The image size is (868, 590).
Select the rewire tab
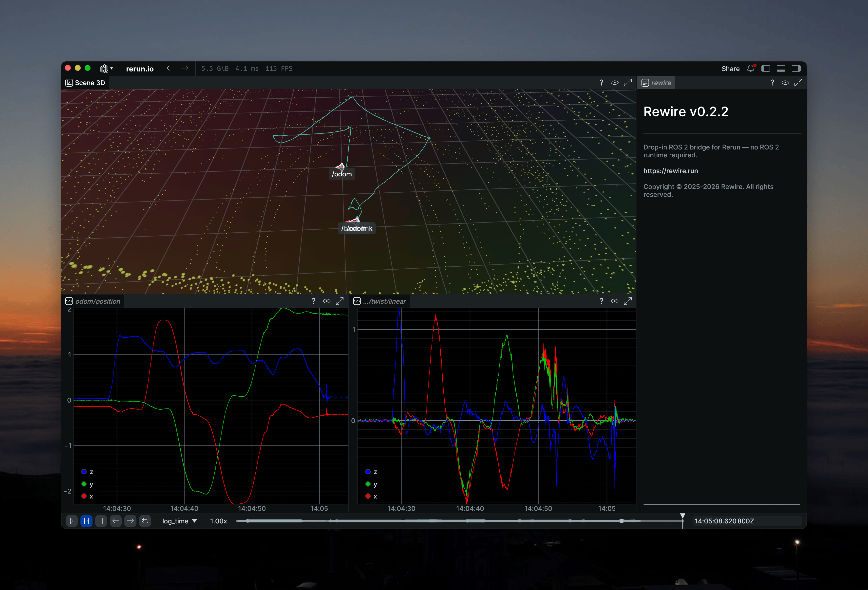[657, 83]
